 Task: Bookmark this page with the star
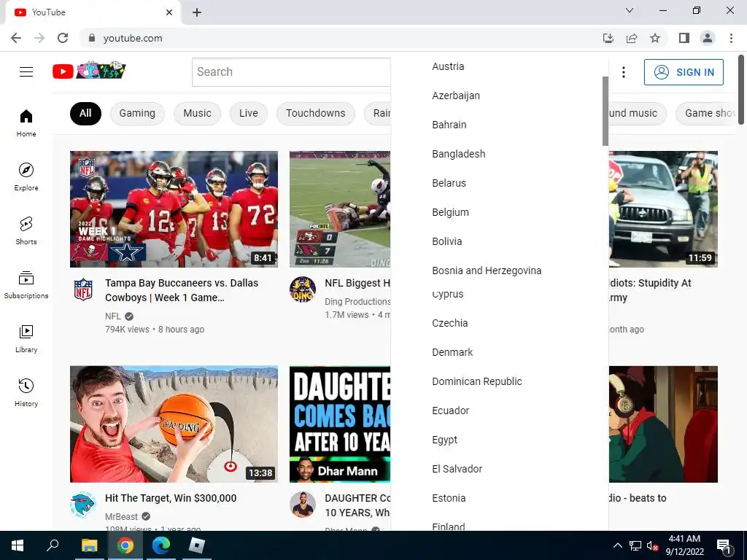[655, 38]
